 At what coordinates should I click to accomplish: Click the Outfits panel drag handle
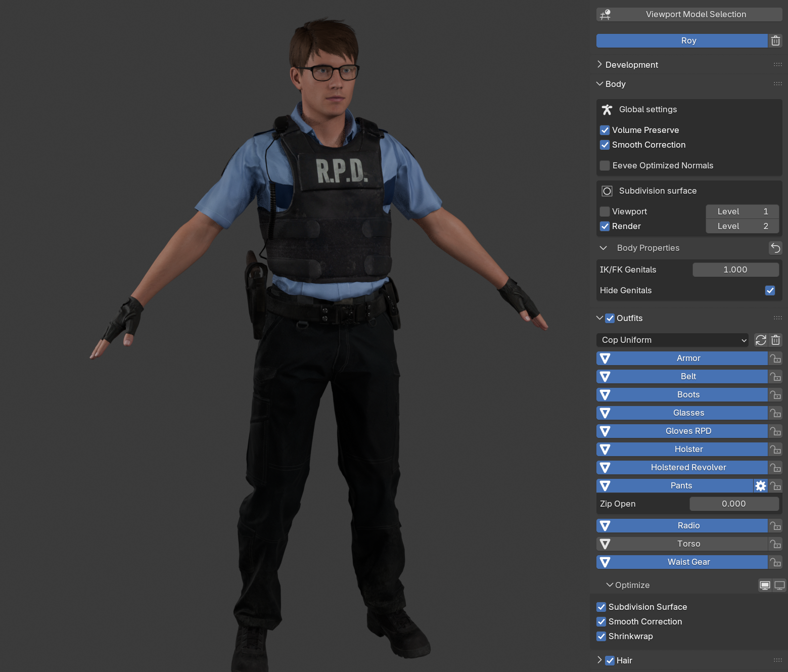tap(777, 318)
